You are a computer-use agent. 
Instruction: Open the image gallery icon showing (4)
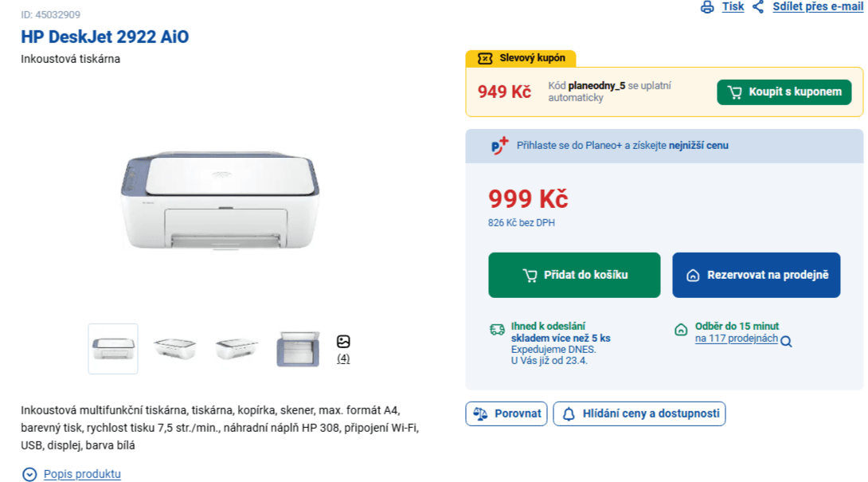(343, 342)
